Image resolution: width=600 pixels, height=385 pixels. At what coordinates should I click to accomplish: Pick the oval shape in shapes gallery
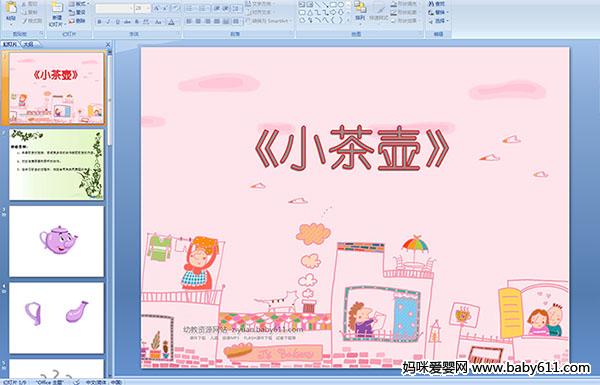pyautogui.click(x=341, y=5)
